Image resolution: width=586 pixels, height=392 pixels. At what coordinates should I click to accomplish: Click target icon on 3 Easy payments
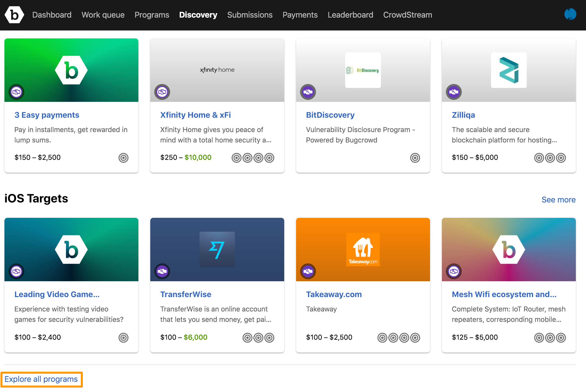point(123,158)
